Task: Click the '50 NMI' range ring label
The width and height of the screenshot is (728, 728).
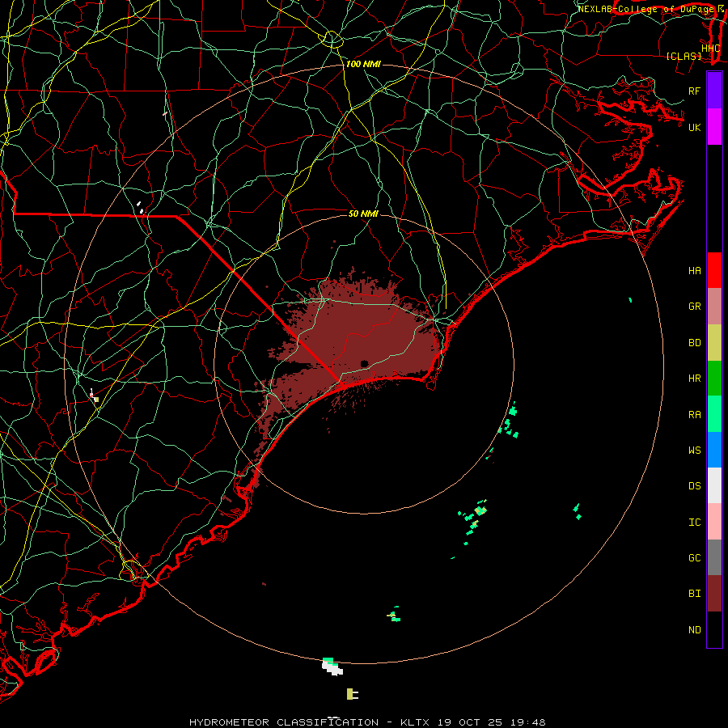Action: (363, 214)
